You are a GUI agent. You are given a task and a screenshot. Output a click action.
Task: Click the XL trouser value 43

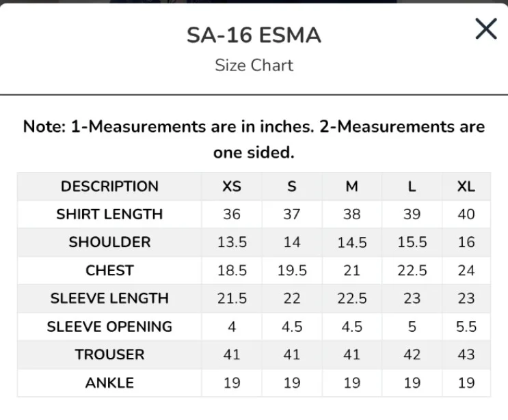(x=466, y=354)
